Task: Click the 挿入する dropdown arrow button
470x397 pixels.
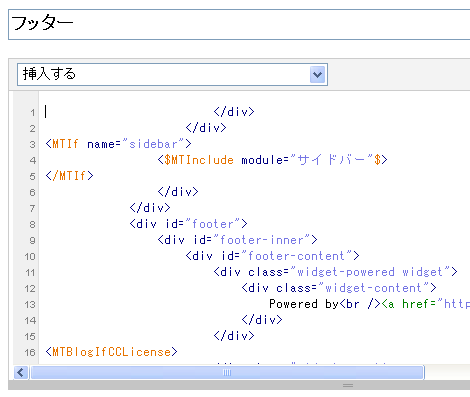Action: [317, 74]
